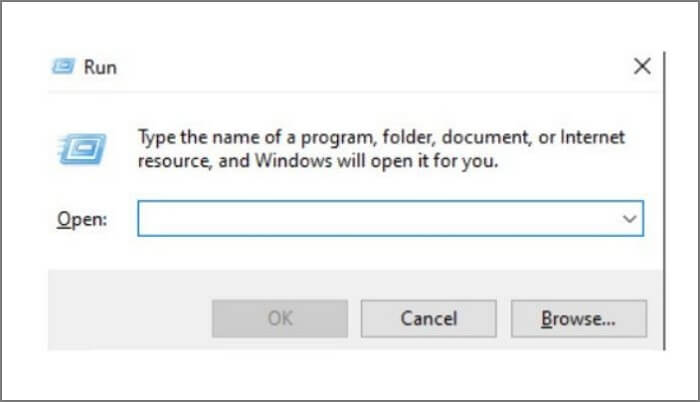Image resolution: width=700 pixels, height=402 pixels.
Task: Expand the Open combo box dropdown arrow
Action: point(629,218)
